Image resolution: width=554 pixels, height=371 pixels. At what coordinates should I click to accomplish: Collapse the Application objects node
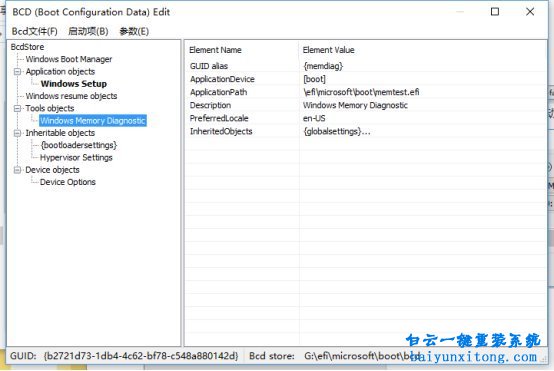point(17,71)
